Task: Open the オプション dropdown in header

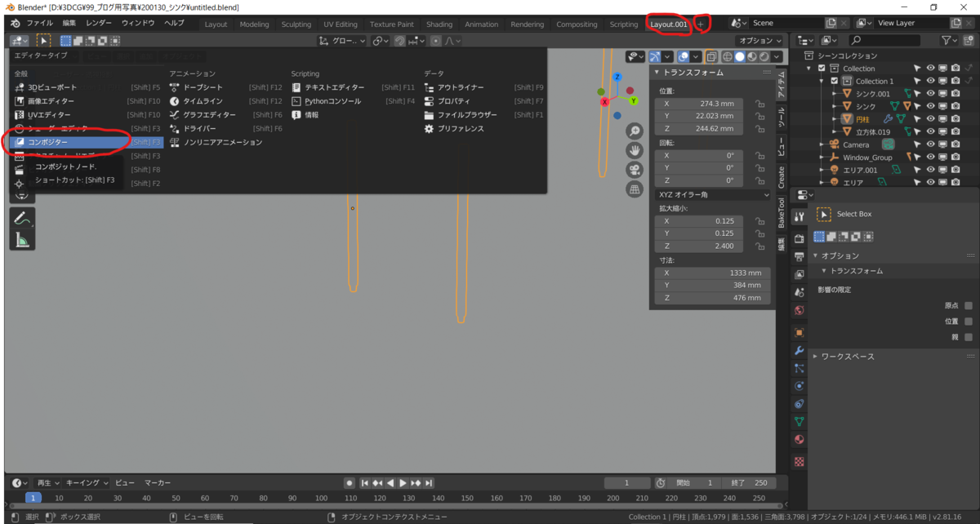Action: [x=759, y=41]
